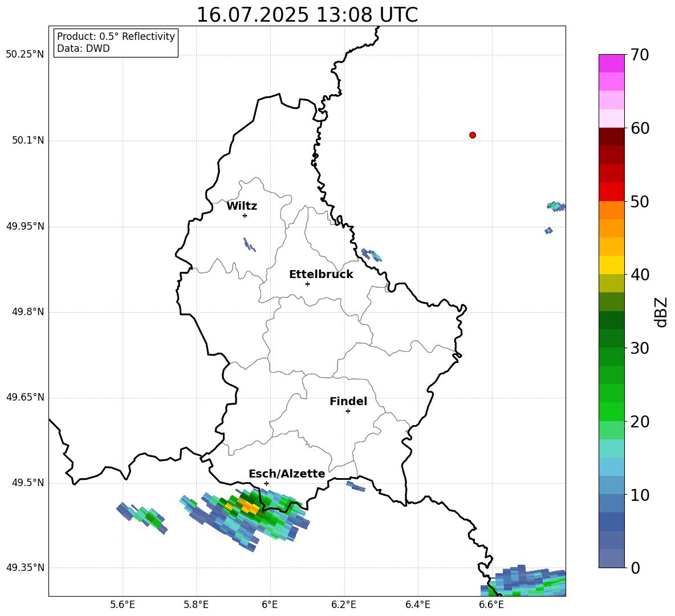The image size is (675, 616).
Task: Select the Wiltz city label
Action: pos(242,206)
